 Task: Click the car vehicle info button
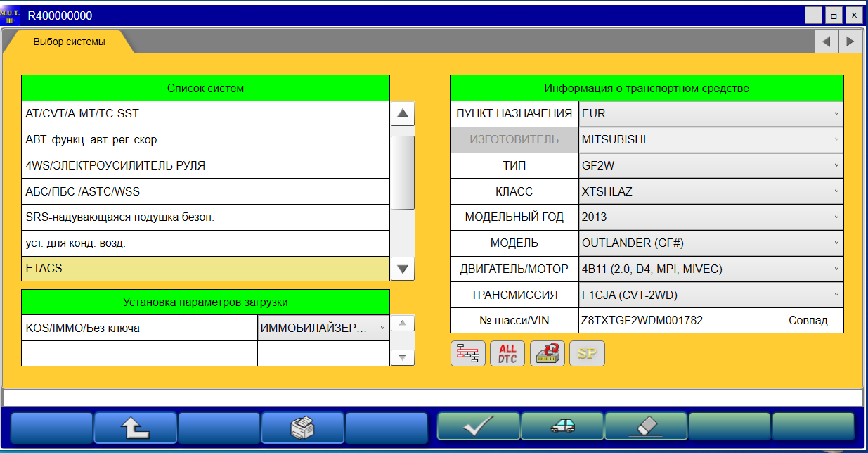click(562, 427)
